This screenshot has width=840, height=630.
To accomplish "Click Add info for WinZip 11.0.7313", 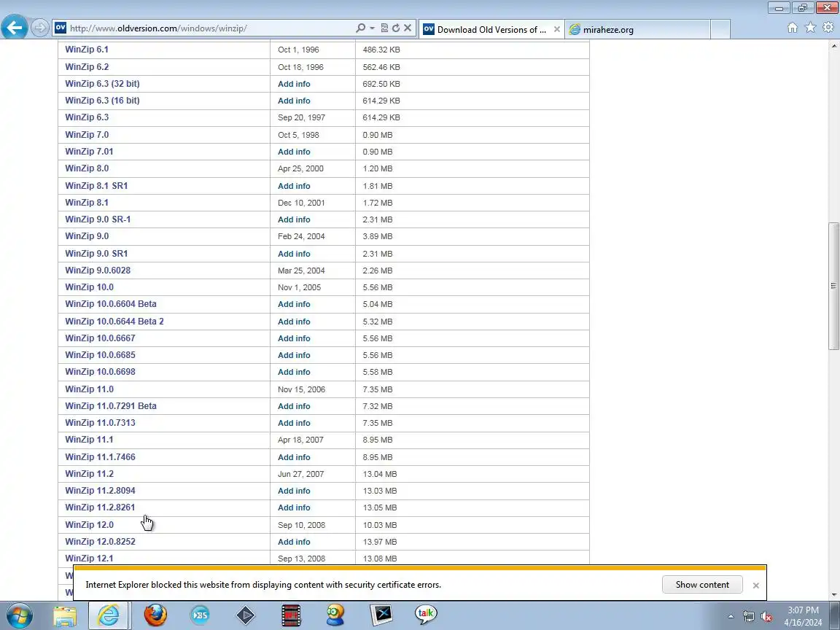I will coord(294,423).
